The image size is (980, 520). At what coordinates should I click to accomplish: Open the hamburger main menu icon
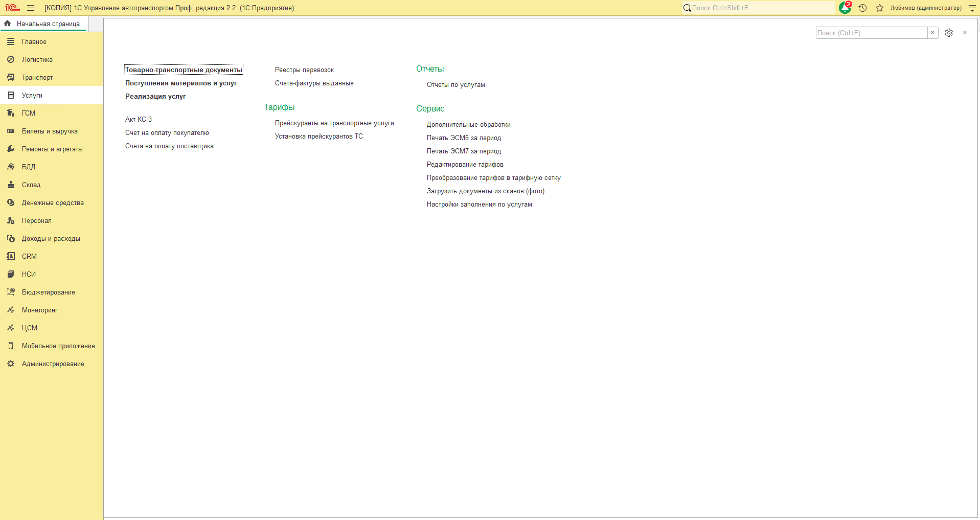31,8
